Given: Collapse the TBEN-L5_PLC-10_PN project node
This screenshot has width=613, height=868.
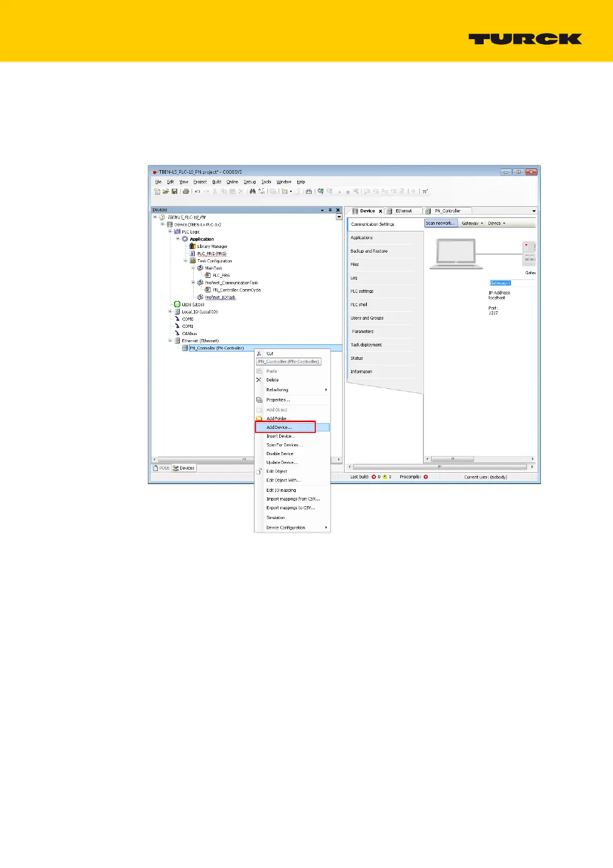Looking at the screenshot, I should 155,217.
